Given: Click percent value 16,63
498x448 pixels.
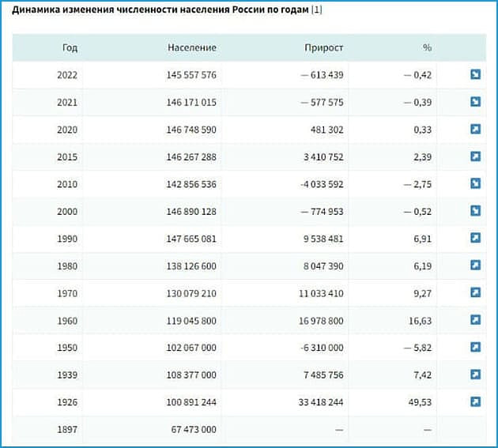Looking at the screenshot, I should (x=420, y=321).
